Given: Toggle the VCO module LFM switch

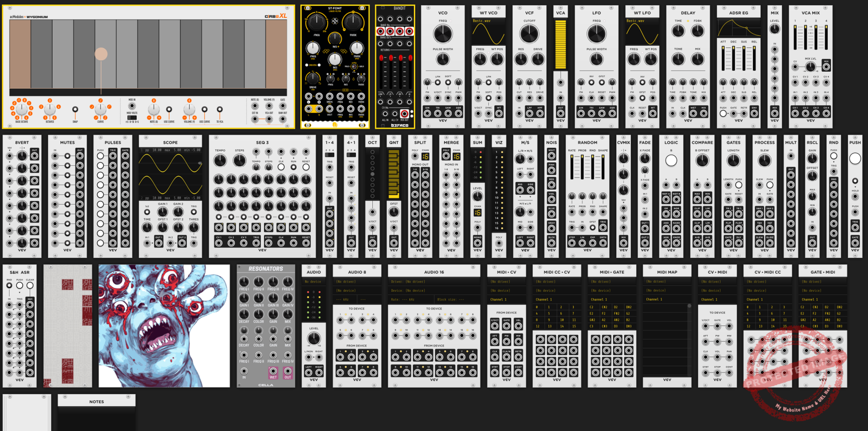Looking at the screenshot, I should coord(438,82).
